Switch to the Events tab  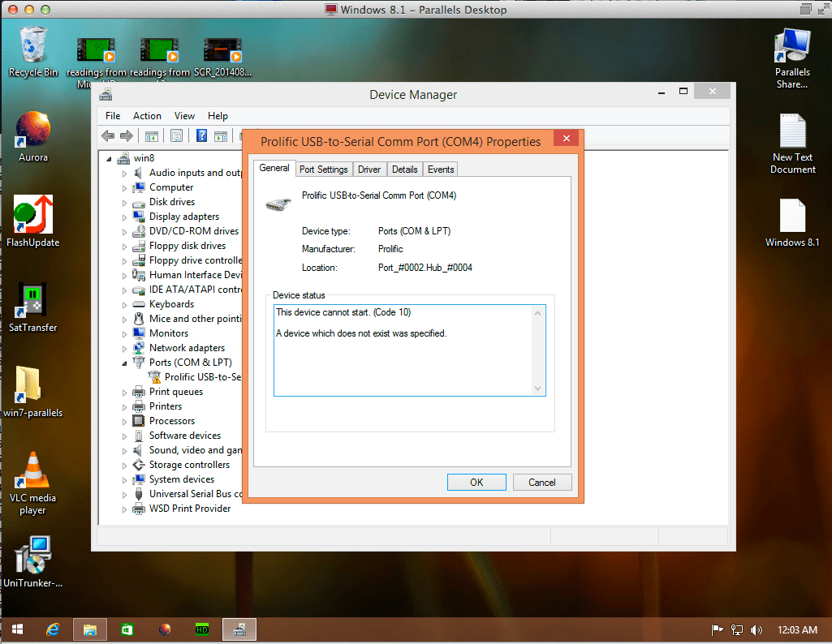point(441,169)
